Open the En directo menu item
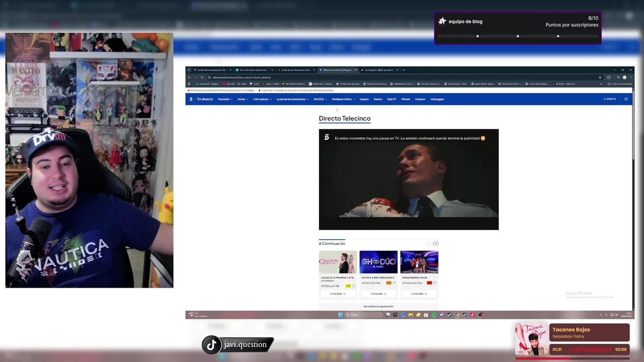Viewport: 644px width, 362px height. (x=205, y=99)
